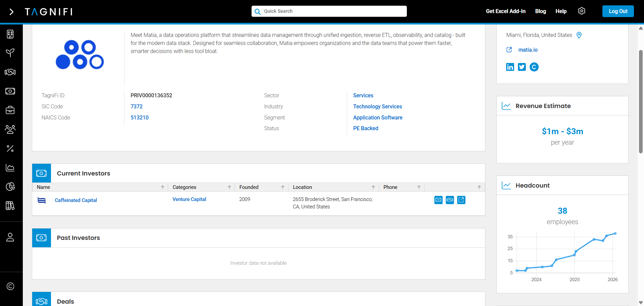Image resolution: width=644 pixels, height=306 pixels.
Task: Open the Caffeinated Capital investor link
Action: click(x=76, y=200)
